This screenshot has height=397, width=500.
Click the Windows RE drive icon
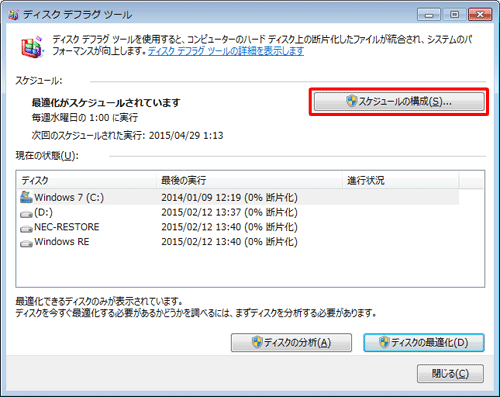tap(26, 244)
